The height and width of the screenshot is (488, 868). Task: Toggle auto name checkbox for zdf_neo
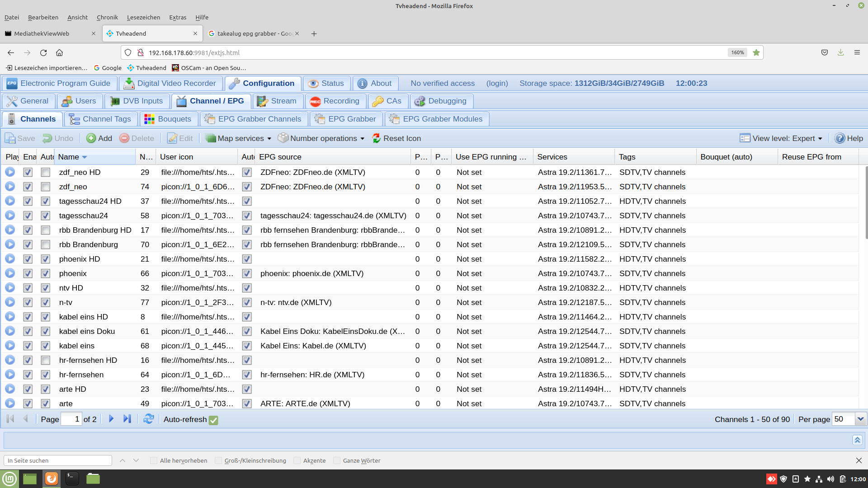tap(45, 187)
